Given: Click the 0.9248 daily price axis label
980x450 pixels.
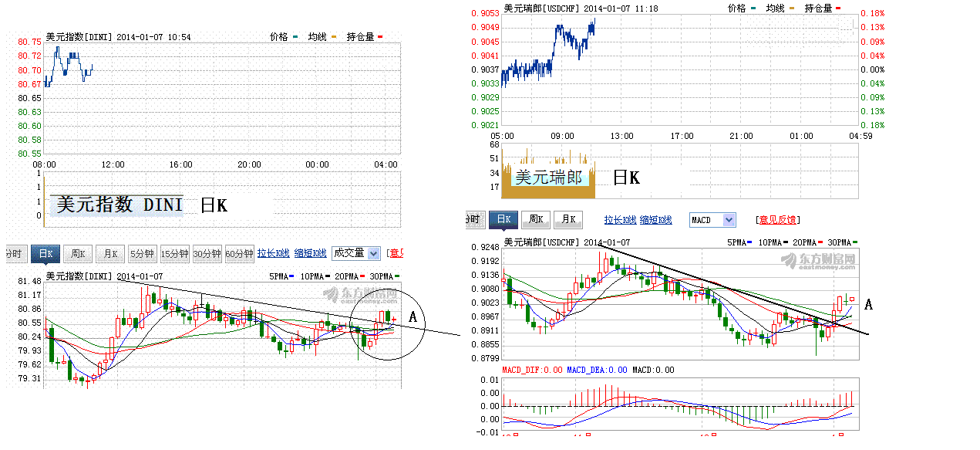Looking at the screenshot, I should click(x=487, y=248).
